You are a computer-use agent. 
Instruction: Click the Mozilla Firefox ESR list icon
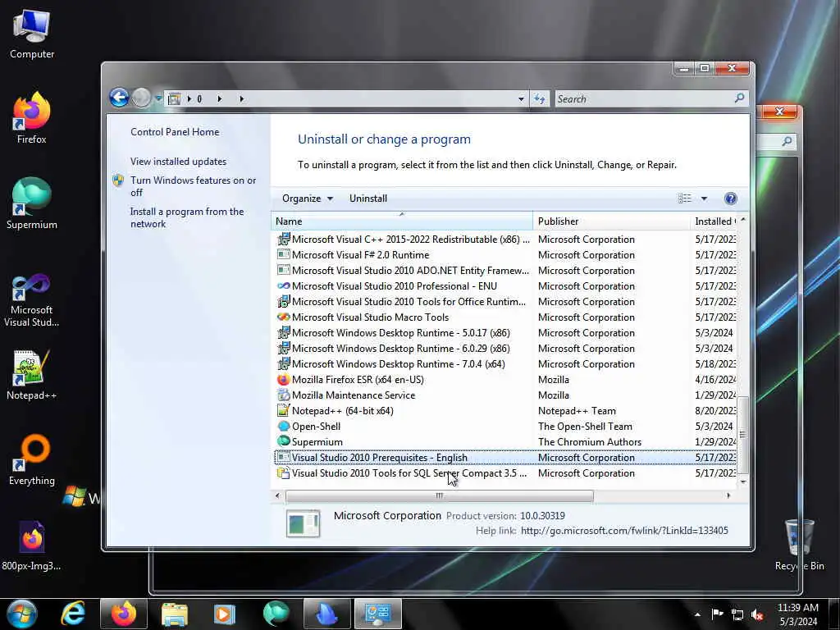pos(283,379)
